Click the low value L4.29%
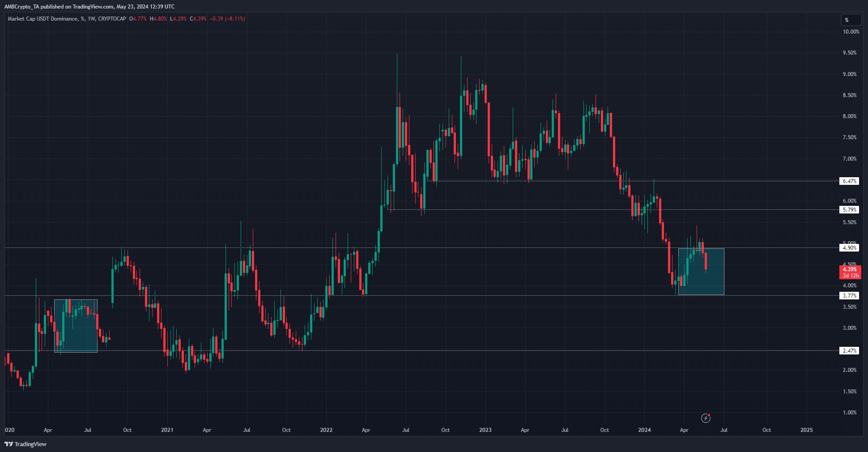 click(179, 19)
